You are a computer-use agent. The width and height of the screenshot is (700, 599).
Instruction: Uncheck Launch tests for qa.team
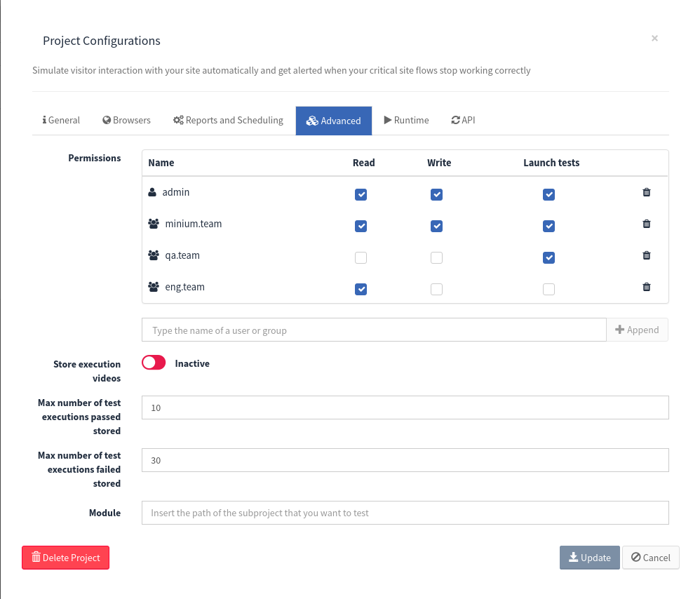click(548, 257)
